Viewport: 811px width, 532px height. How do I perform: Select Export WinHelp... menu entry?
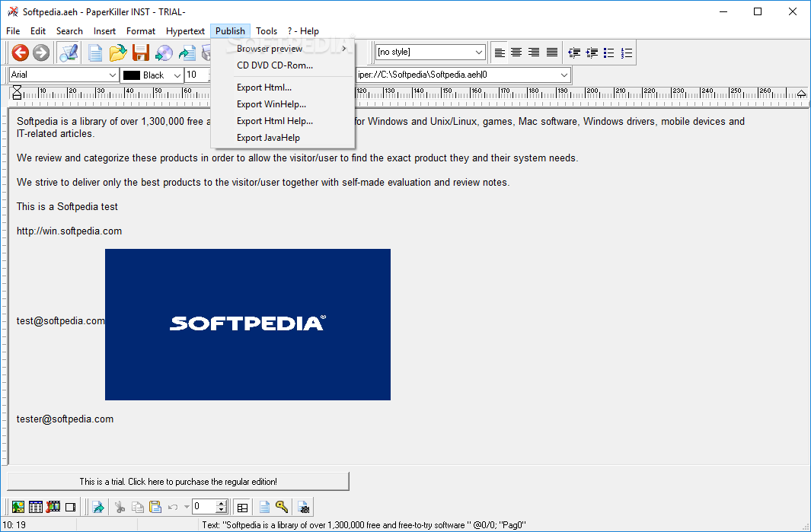point(283,104)
